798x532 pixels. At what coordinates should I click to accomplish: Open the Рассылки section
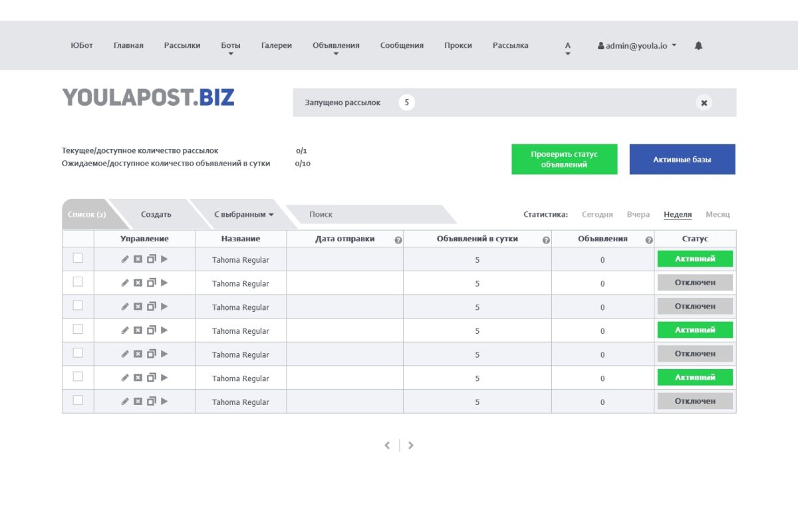(182, 45)
